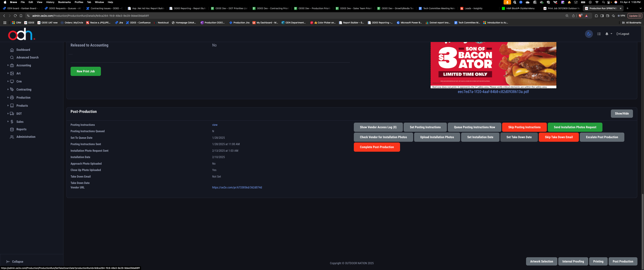The width and height of the screenshot is (644, 270).
Task: Send Installation Photos Request
Action: 575,127
